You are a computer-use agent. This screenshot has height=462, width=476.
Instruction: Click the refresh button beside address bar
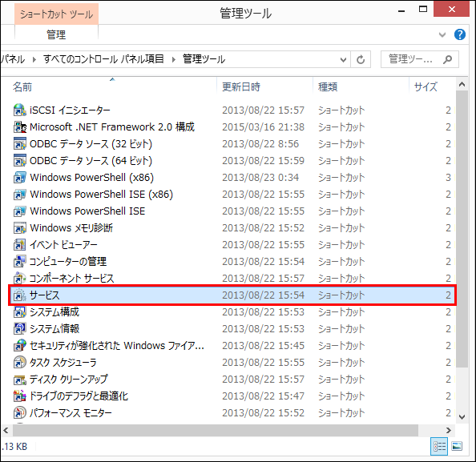(361, 59)
